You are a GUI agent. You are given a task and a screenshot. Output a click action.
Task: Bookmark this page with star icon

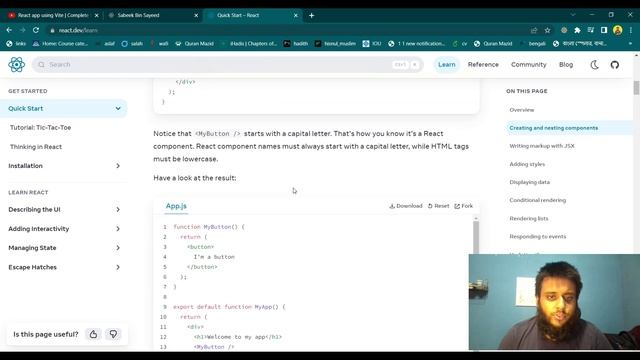pos(547,30)
